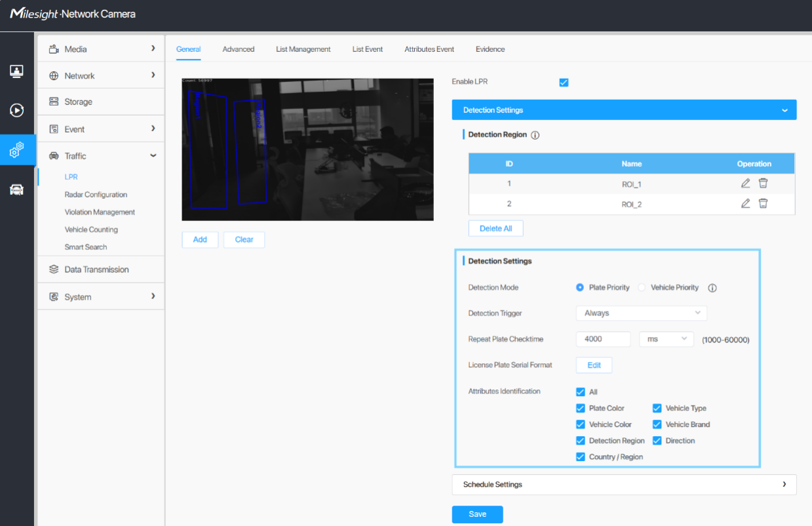Select Vehicle Priority detection mode

point(642,287)
